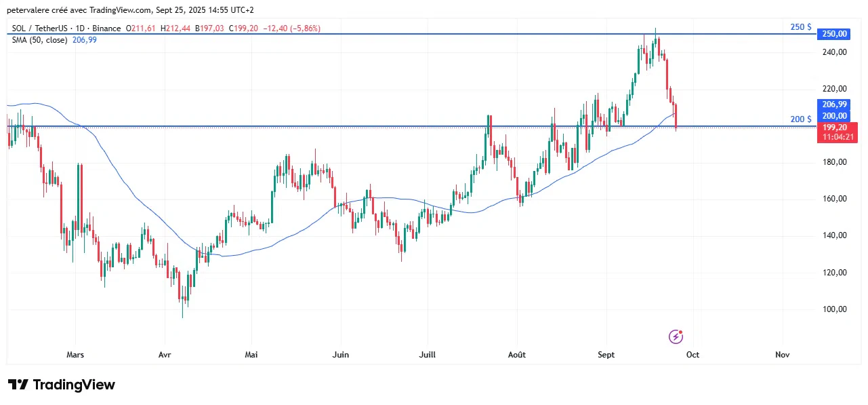Screen dimensions: 868x405
Task: Select the blue 206,99 price axis tag
Action: pyautogui.click(x=834, y=104)
